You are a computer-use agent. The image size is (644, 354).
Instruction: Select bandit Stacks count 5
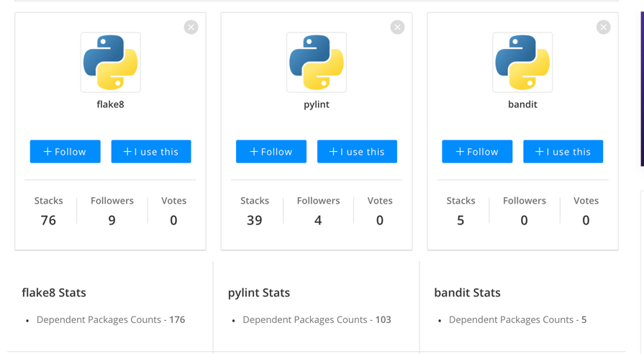[x=461, y=221]
